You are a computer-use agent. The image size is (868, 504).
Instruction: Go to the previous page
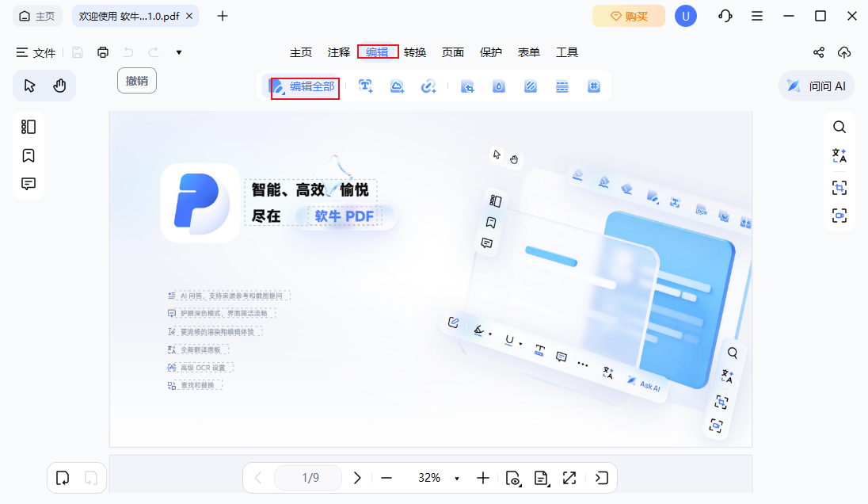(258, 477)
